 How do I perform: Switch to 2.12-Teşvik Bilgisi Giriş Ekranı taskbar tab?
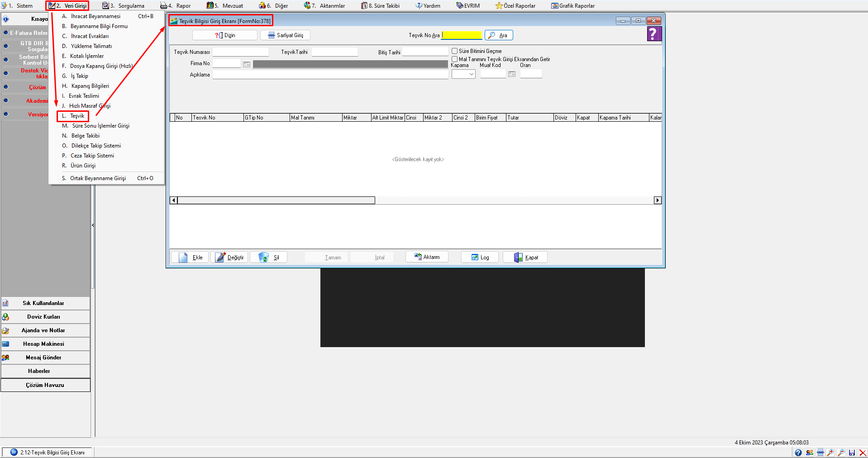(x=48, y=453)
